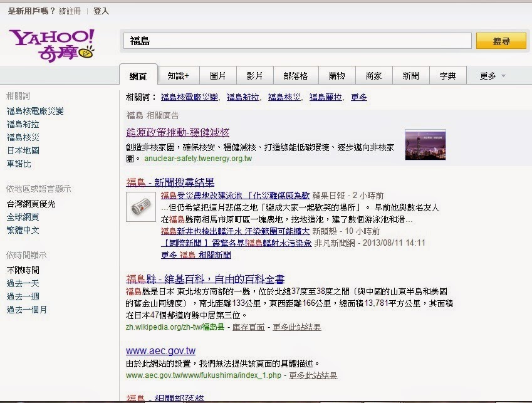Open 【國際新聞】震驚各界 福島輻射水污染 article
Image resolution: width=532 pixels, height=403 pixels.
pyautogui.click(x=236, y=243)
